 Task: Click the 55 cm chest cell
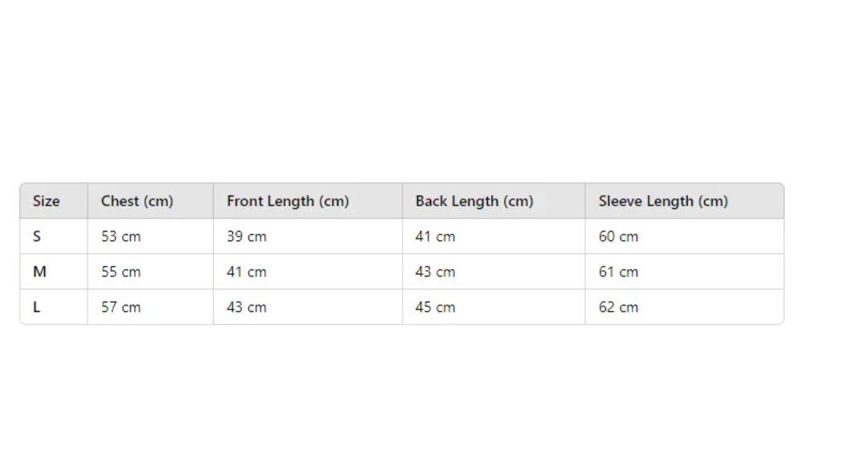(150, 272)
